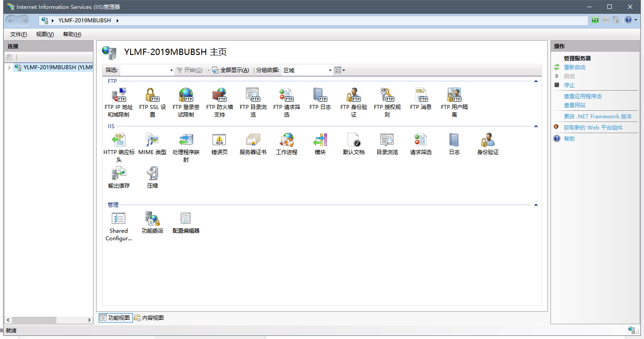The image size is (644, 339).
Task: Click the status bar network icon
Action: tap(632, 330)
